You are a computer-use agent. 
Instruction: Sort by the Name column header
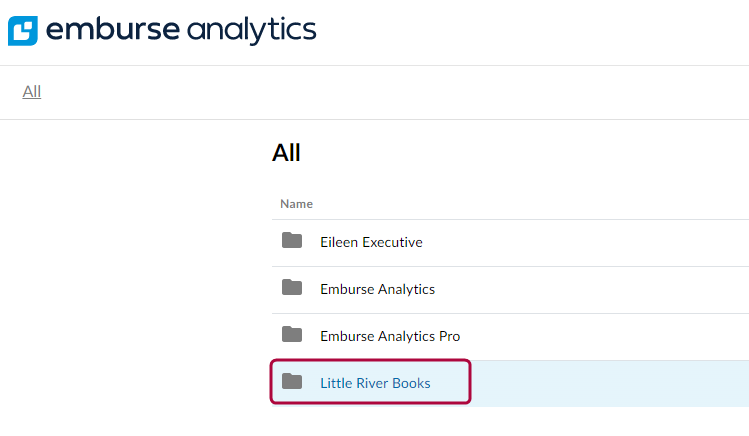pos(296,204)
